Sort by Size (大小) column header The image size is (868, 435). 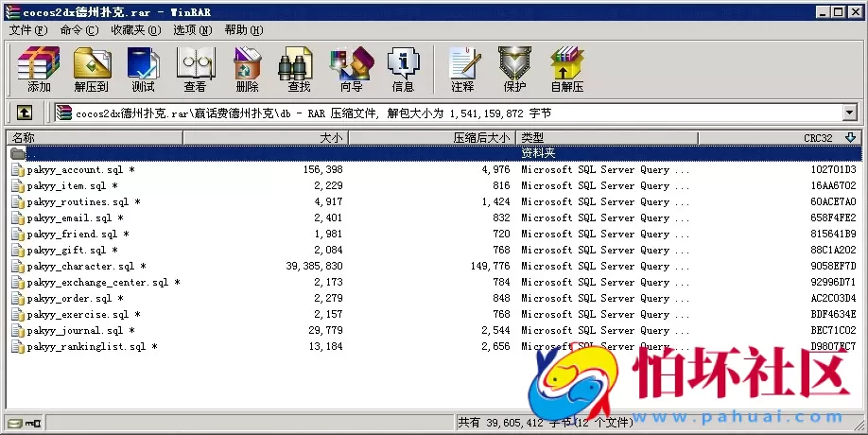[266, 137]
